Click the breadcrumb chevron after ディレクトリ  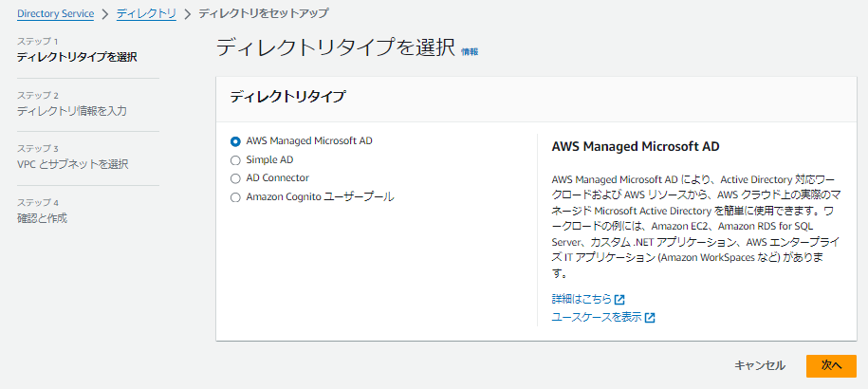pyautogui.click(x=187, y=14)
